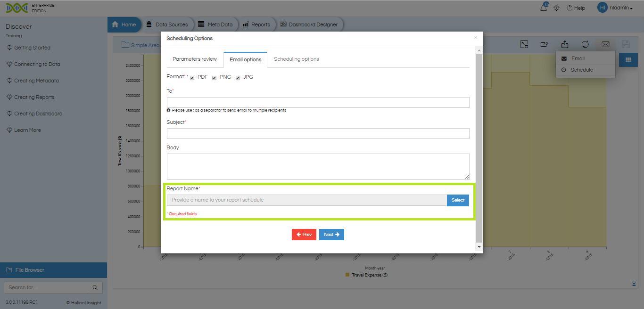
Task: Open the Data Sources tab
Action: [x=167, y=24]
